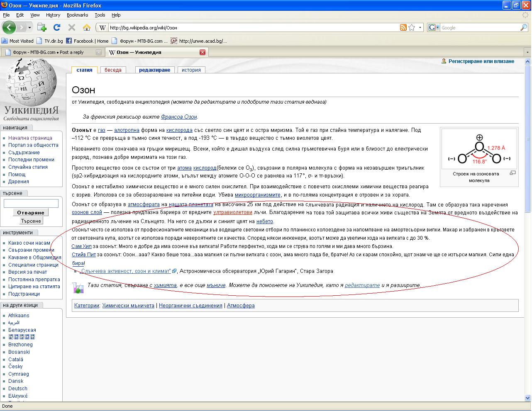Close the Озон — Уикипедия tab
This screenshot has height=411, width=532.
point(203,52)
